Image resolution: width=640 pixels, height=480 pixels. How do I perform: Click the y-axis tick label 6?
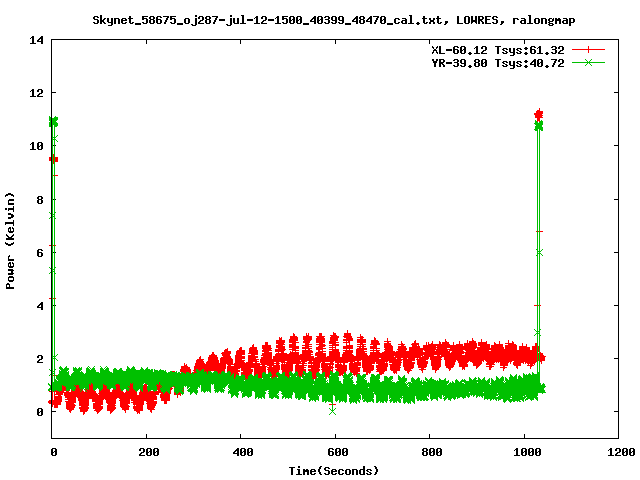[x=40, y=253]
